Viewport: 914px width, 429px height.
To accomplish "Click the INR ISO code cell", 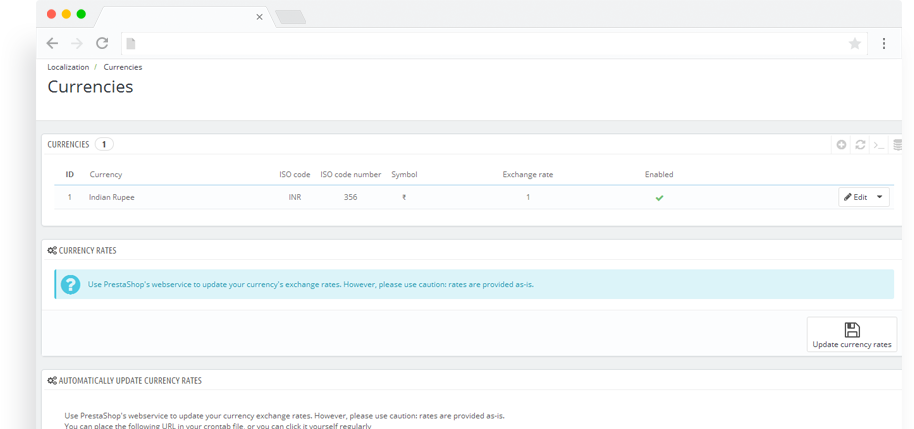I will [294, 197].
